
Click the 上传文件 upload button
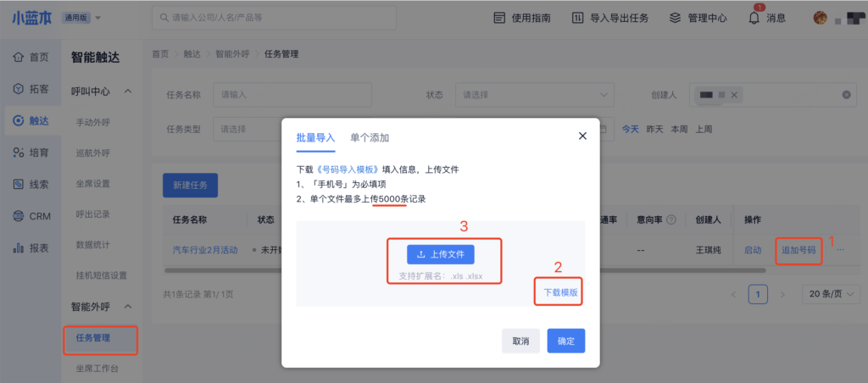coord(441,254)
